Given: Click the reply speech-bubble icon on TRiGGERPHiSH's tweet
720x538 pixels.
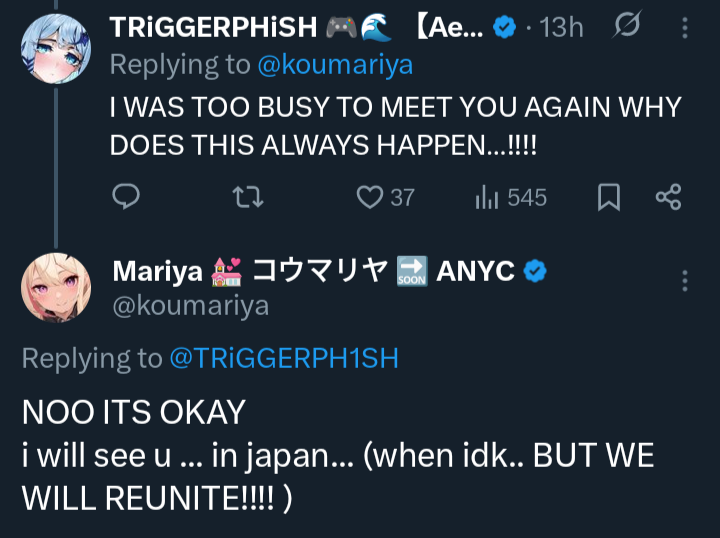Looking at the screenshot, I should point(126,196).
